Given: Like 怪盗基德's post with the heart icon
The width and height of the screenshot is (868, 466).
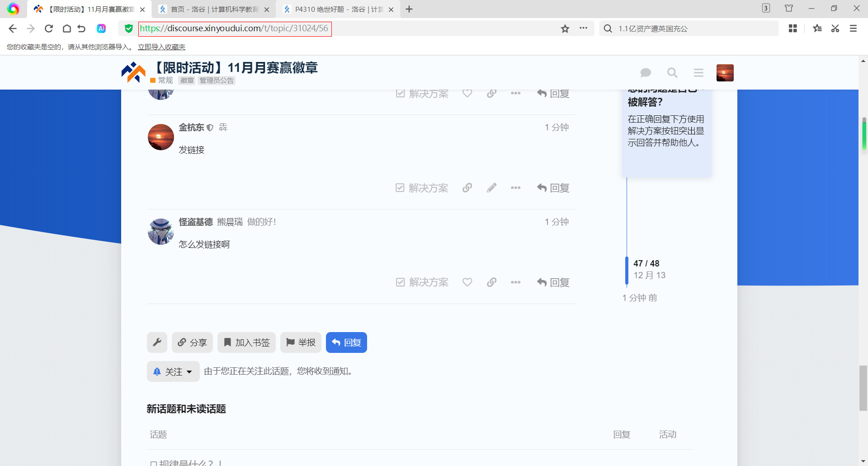Looking at the screenshot, I should [467, 282].
